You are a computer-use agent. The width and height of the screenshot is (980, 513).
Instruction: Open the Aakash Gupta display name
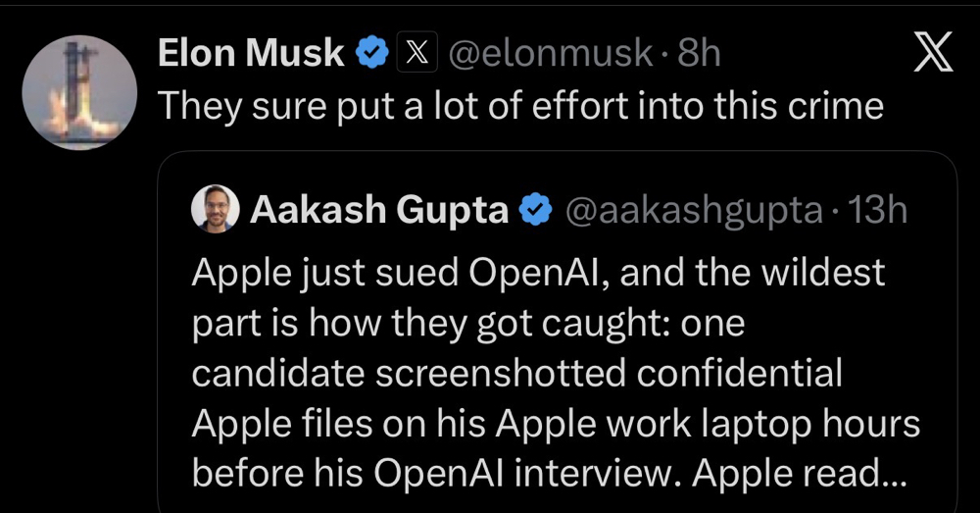coord(379,210)
